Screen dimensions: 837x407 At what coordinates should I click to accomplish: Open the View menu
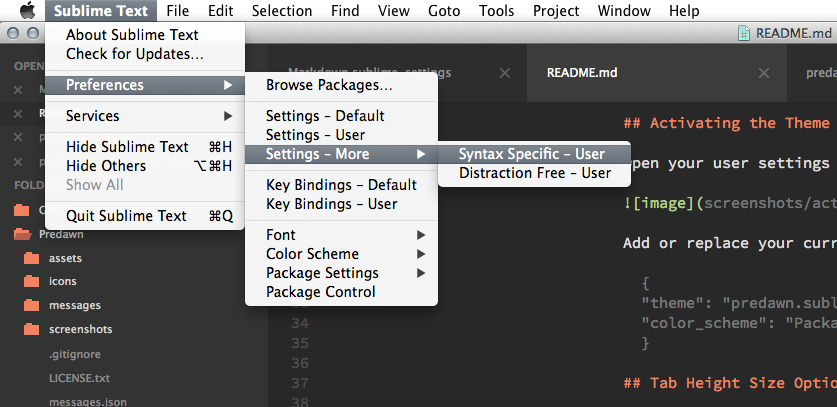[x=394, y=11]
